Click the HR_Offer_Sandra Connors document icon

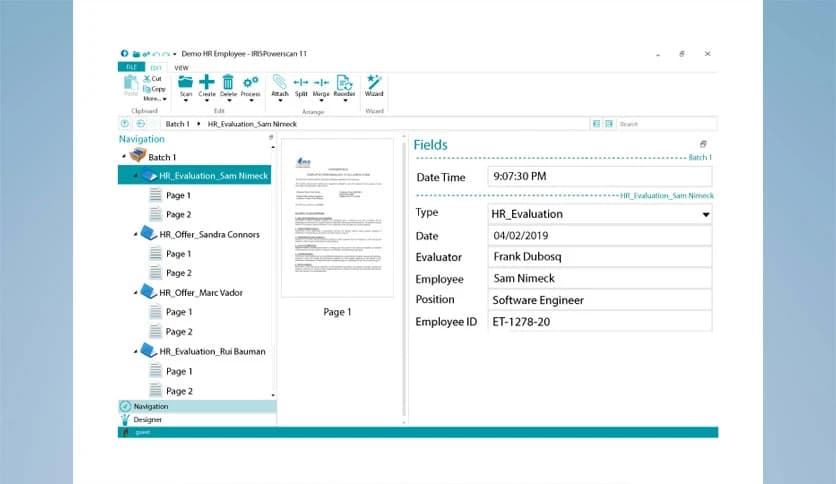coord(148,233)
